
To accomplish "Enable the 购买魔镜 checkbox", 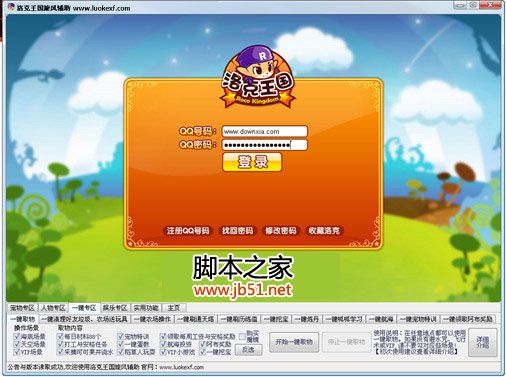I will (x=242, y=336).
